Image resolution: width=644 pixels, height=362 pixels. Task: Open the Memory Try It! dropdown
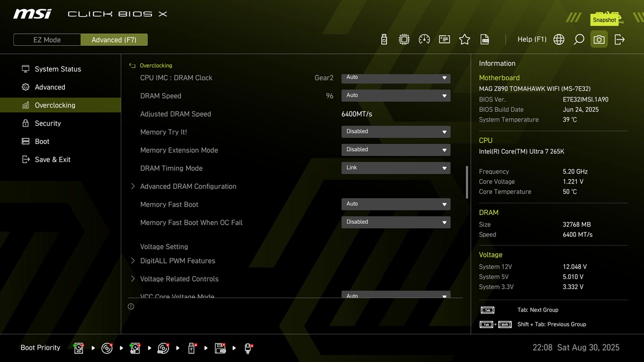396,132
